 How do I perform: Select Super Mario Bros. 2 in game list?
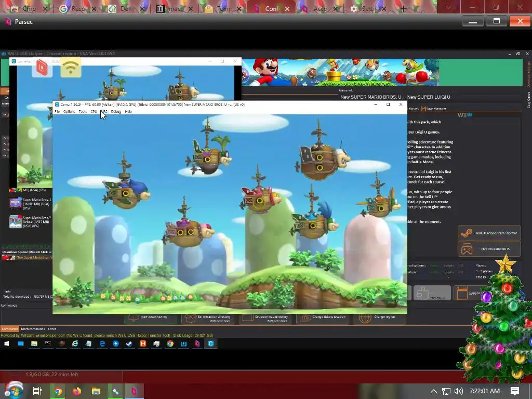pyautogui.click(x=30, y=204)
